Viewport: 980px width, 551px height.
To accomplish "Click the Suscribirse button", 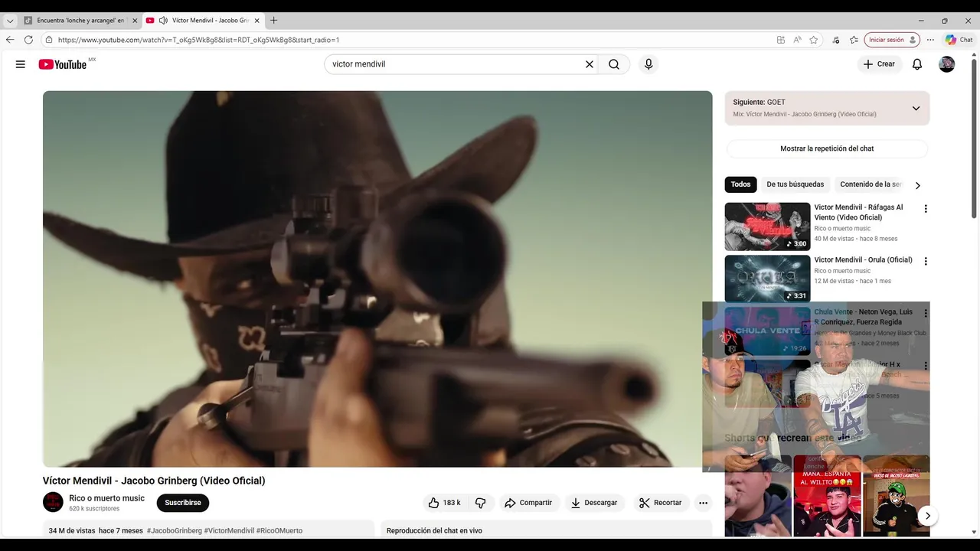I will pos(183,503).
